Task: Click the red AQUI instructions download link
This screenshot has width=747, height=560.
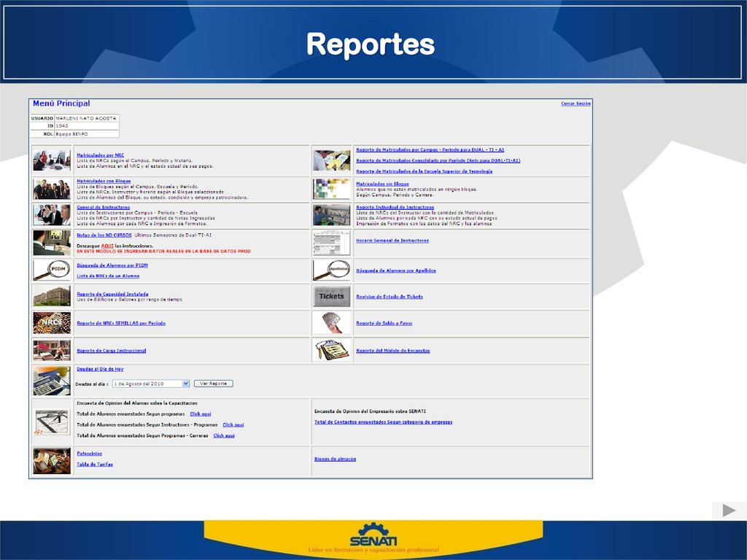Action: 107,246
